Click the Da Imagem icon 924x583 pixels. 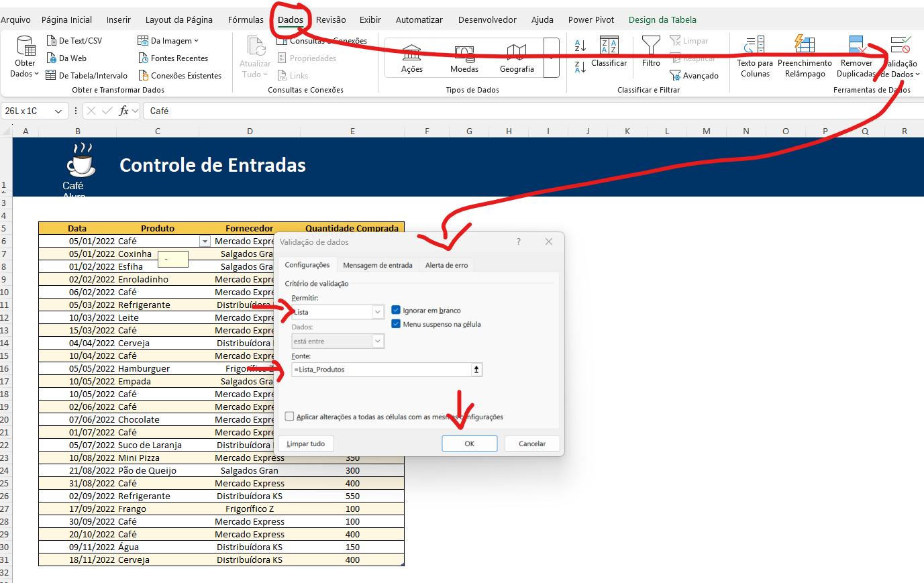coord(143,41)
